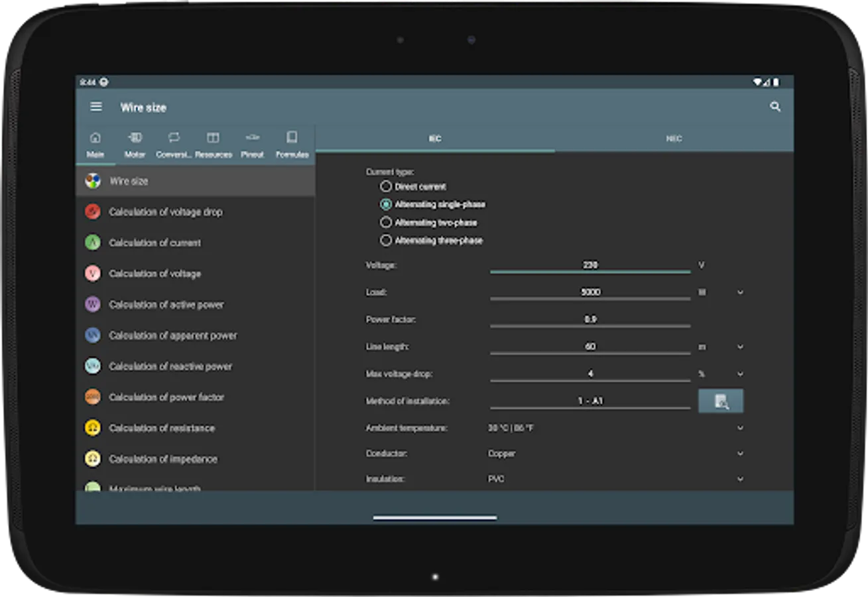
Task: Click the Voltage input field
Action: click(589, 265)
